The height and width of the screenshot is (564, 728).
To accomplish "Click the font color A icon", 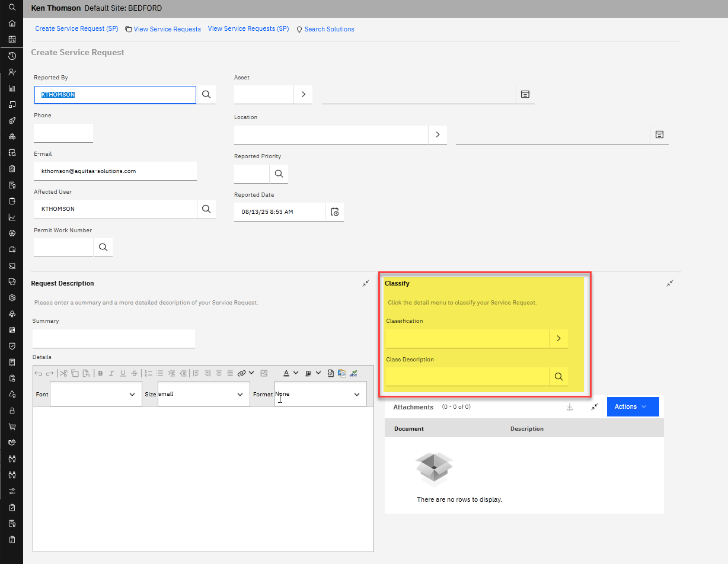I will point(286,373).
